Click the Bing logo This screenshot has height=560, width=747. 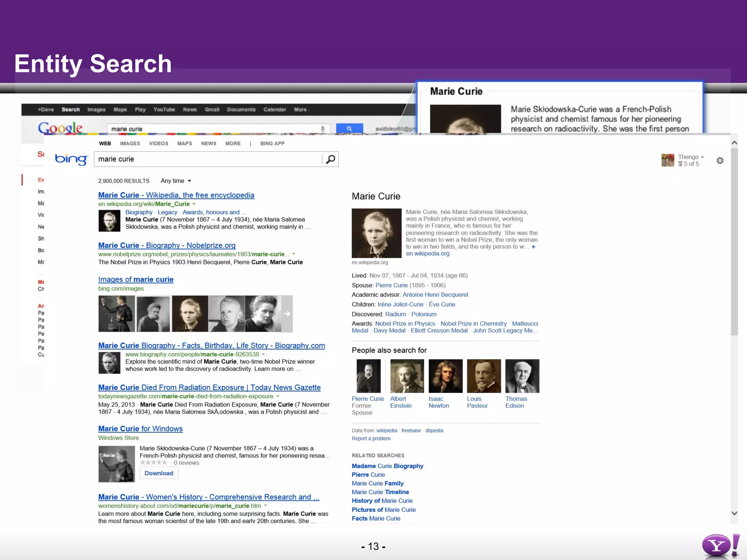(x=71, y=159)
